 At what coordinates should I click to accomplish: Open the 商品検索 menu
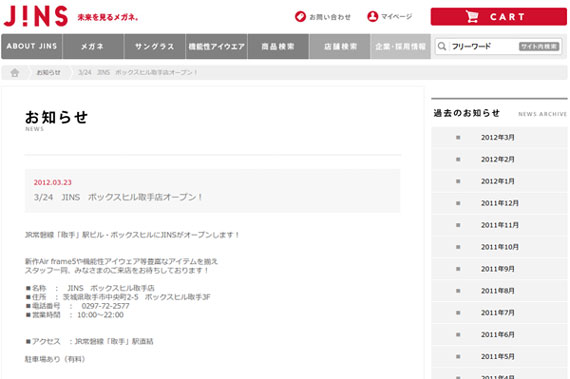tap(278, 47)
